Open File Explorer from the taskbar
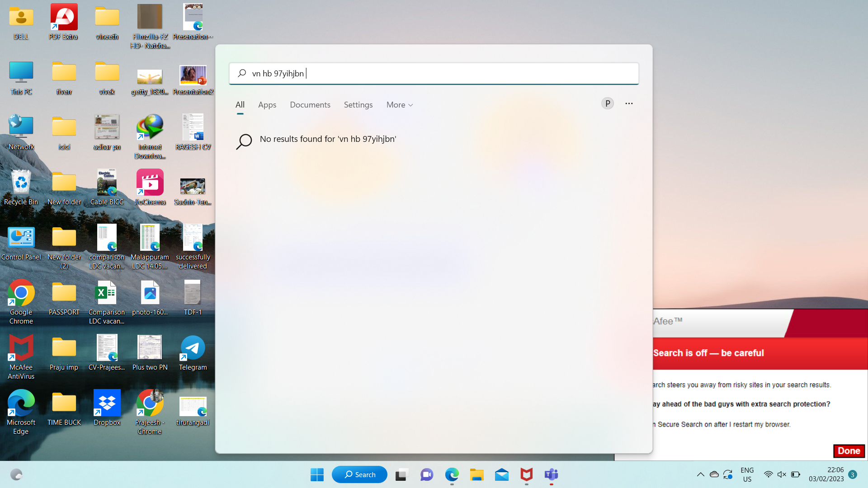Screen dimensions: 868x488 (x=476, y=474)
